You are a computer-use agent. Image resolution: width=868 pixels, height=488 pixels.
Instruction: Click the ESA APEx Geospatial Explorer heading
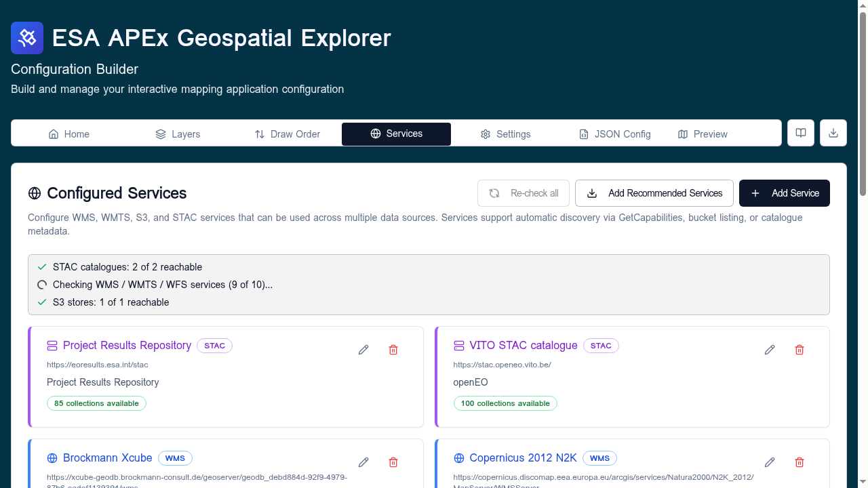point(222,38)
